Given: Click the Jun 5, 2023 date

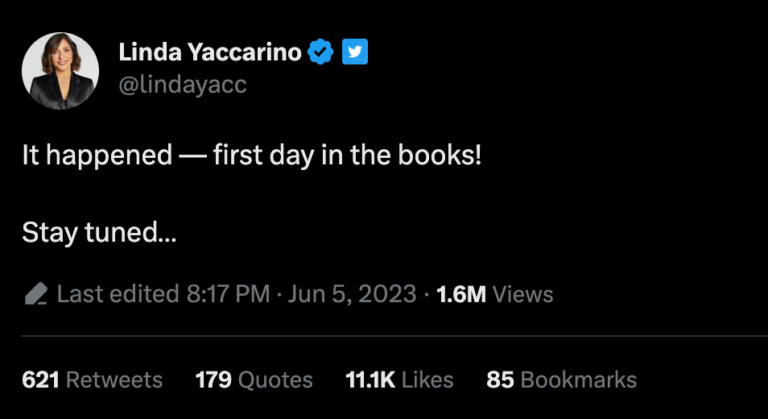Looking at the screenshot, I should [353, 294].
